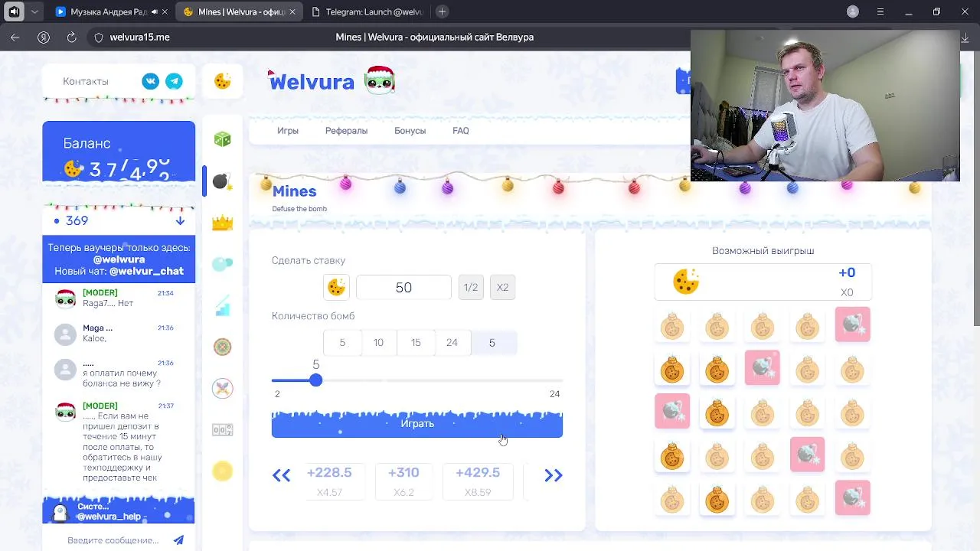
Task: Mute the Музыка Андрея tab audio icon
Action: pos(155,12)
